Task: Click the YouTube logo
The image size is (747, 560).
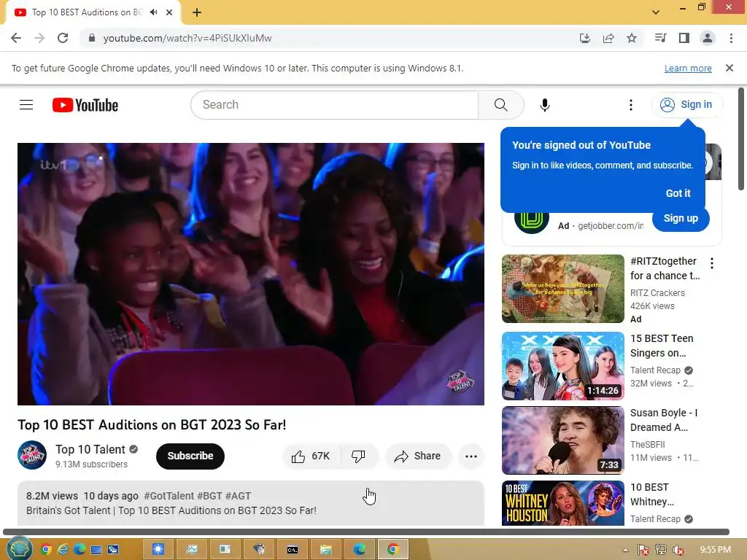Action: [x=85, y=105]
